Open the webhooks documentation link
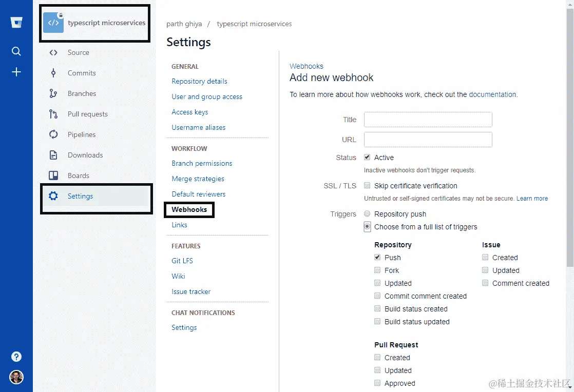Viewport: 574px width, 392px height. 492,94
